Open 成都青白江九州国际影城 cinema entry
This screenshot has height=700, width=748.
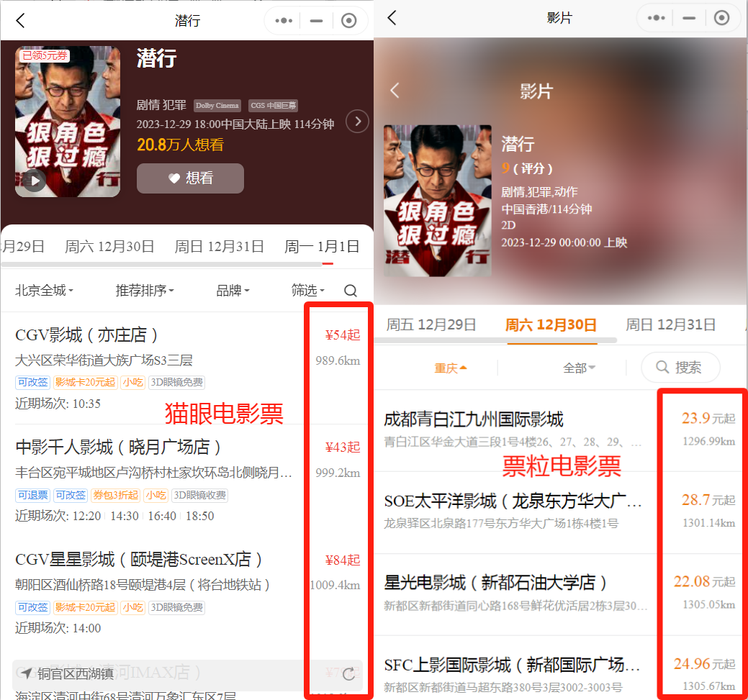click(474, 419)
